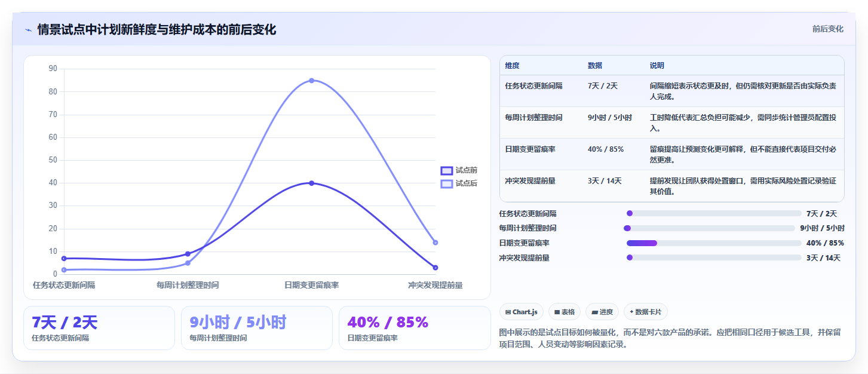Select the 表格 tag chip

(564, 312)
